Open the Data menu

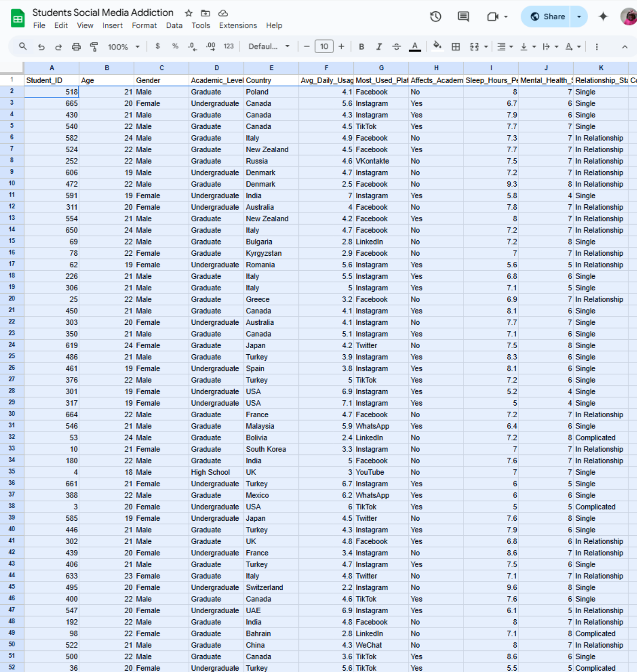[174, 26]
